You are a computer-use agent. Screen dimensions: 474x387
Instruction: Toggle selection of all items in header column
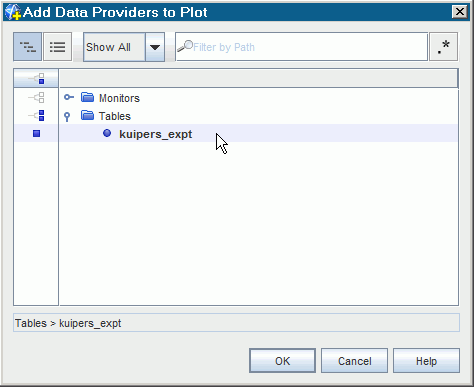click(x=36, y=79)
